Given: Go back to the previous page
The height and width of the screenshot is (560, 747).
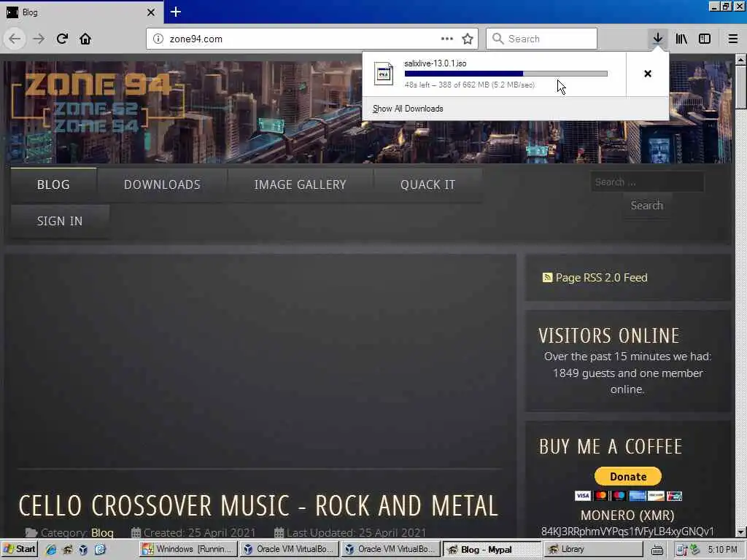Looking at the screenshot, I should [15, 39].
